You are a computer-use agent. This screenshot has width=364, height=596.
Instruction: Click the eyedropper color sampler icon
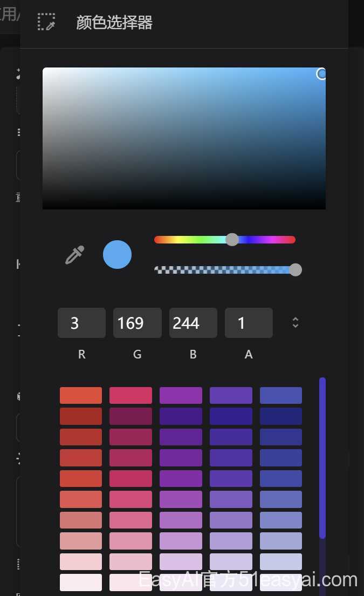(75, 255)
